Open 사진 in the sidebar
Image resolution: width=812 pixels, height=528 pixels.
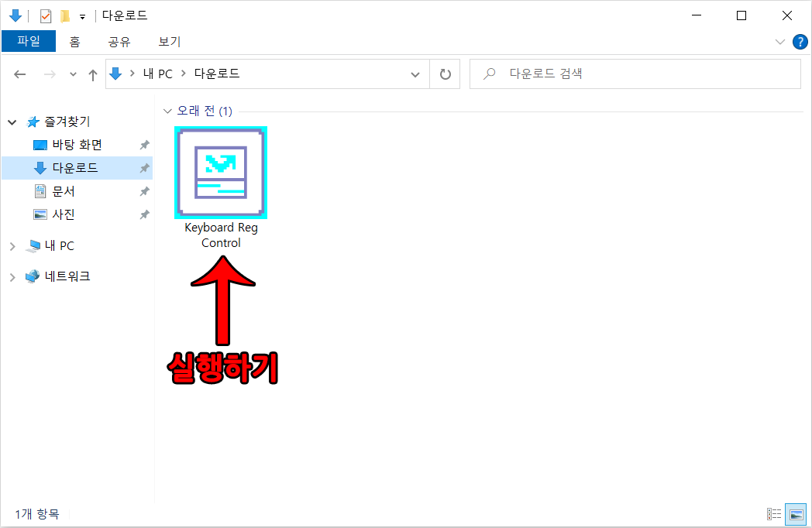[64, 214]
